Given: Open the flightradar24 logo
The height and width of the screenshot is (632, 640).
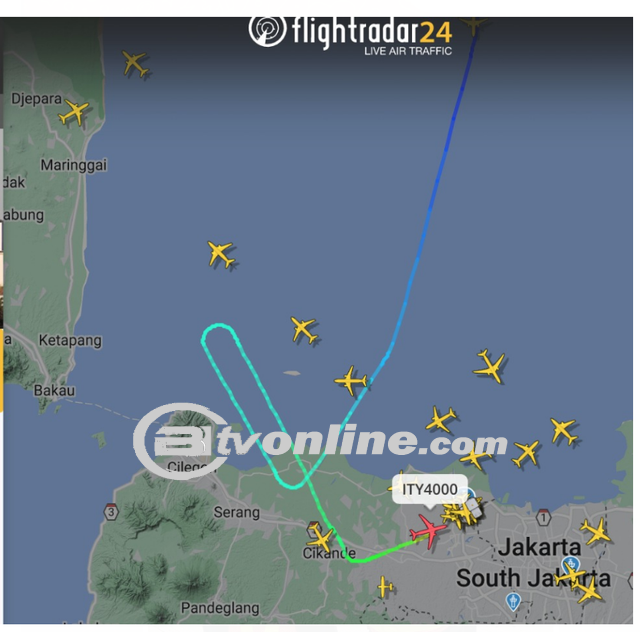Looking at the screenshot, I should pos(351,33).
